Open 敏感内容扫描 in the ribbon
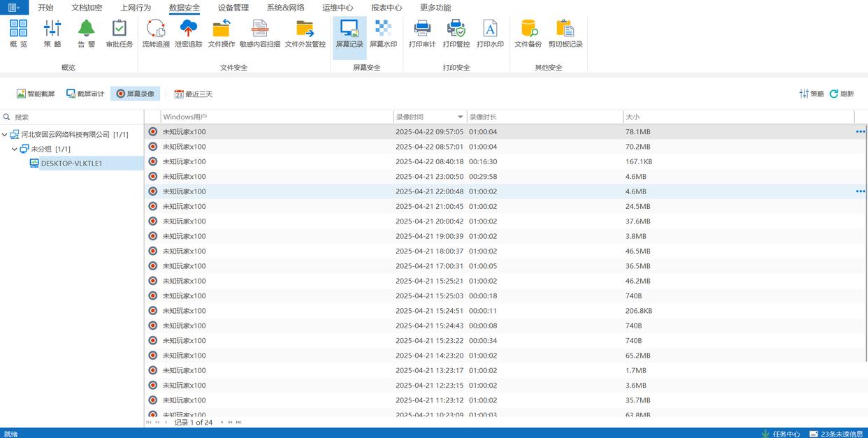The width and height of the screenshot is (868, 438). 259,33
